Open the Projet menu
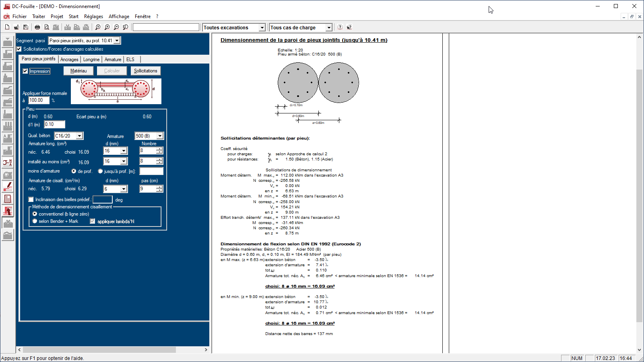The width and height of the screenshot is (644, 362). pyautogui.click(x=57, y=16)
